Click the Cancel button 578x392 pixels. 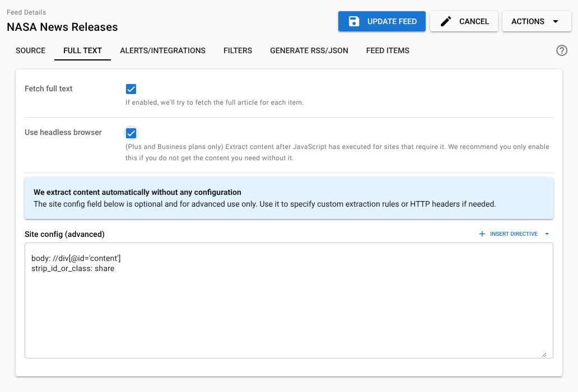coord(464,21)
